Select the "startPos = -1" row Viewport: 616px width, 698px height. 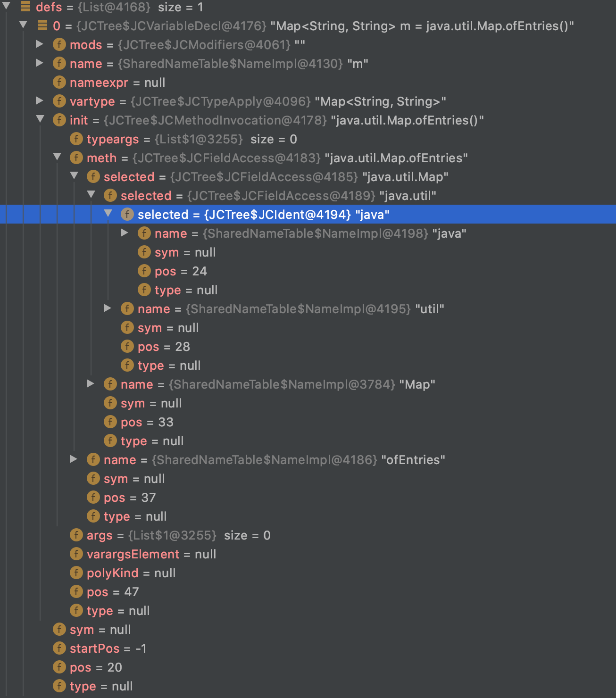308,648
